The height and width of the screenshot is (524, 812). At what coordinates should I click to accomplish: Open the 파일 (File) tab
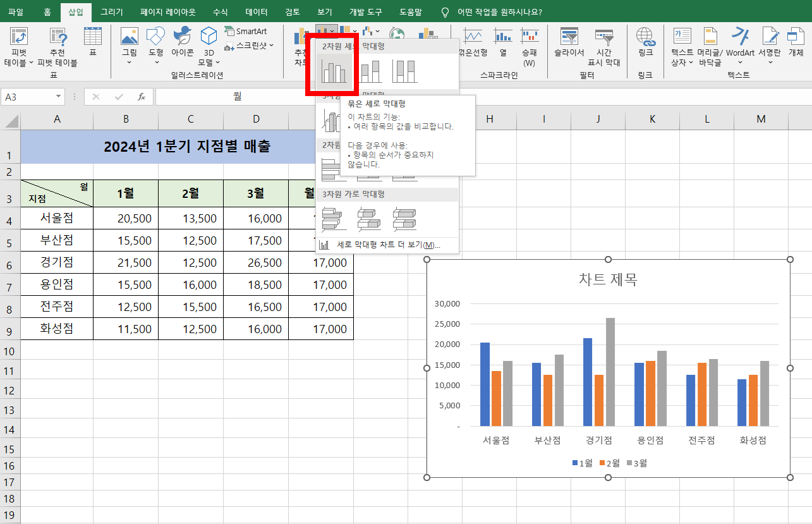tap(15, 12)
